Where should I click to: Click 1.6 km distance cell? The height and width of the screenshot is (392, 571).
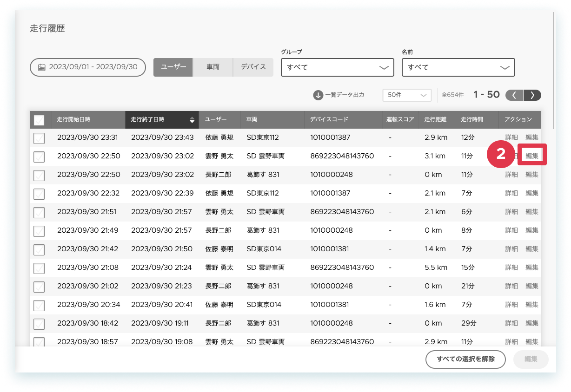coord(435,305)
